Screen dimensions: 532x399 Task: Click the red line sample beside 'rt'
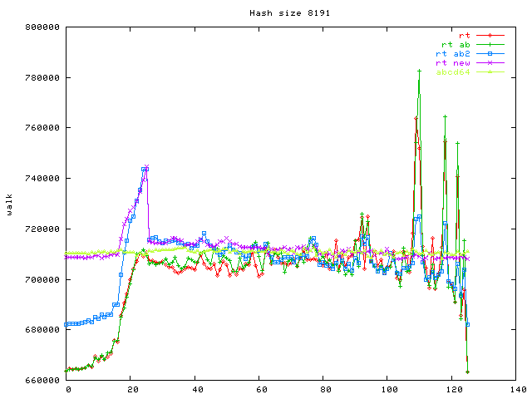(490, 35)
